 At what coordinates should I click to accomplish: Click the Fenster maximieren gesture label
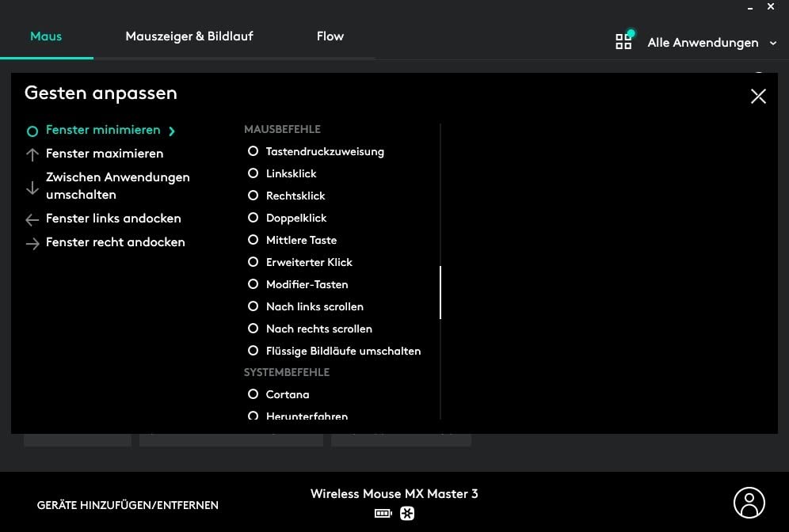coord(105,154)
